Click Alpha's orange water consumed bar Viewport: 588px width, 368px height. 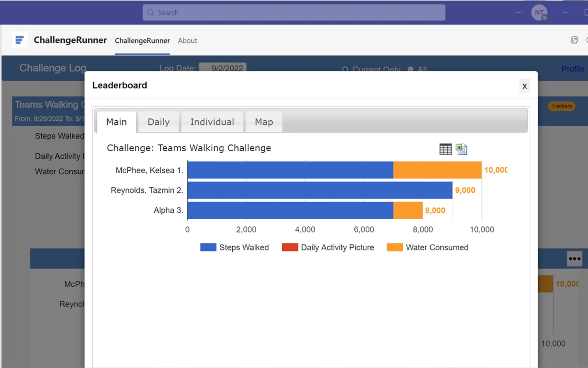tap(408, 210)
